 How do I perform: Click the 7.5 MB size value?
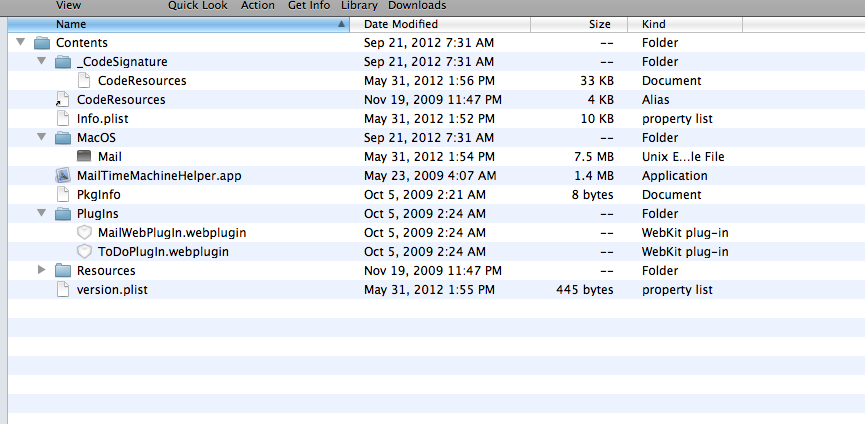pos(594,157)
